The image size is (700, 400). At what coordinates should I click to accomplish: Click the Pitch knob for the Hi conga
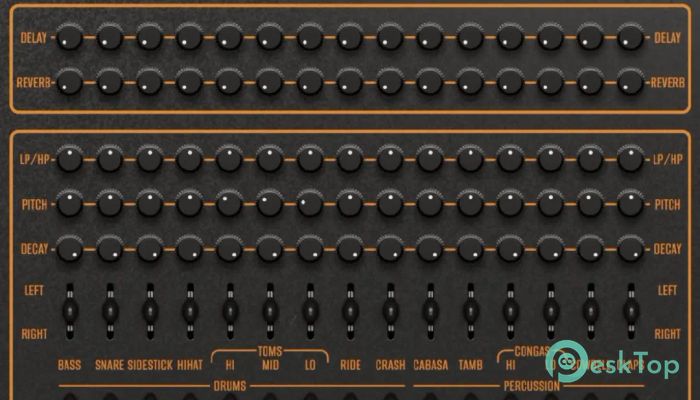509,203
